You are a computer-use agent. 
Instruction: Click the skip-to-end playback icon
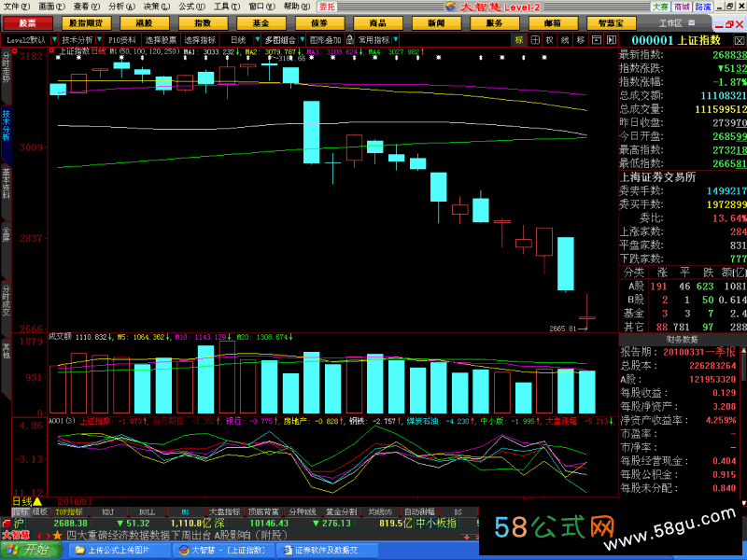(x=612, y=40)
